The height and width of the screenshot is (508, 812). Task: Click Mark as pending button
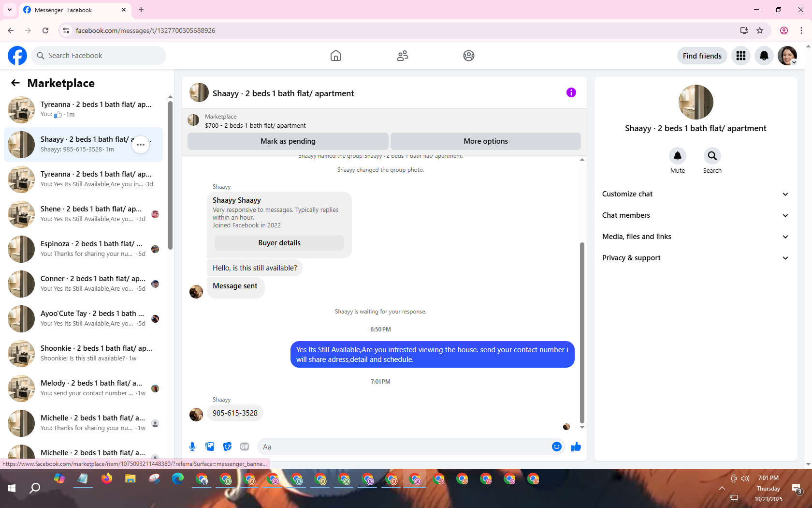click(x=288, y=141)
